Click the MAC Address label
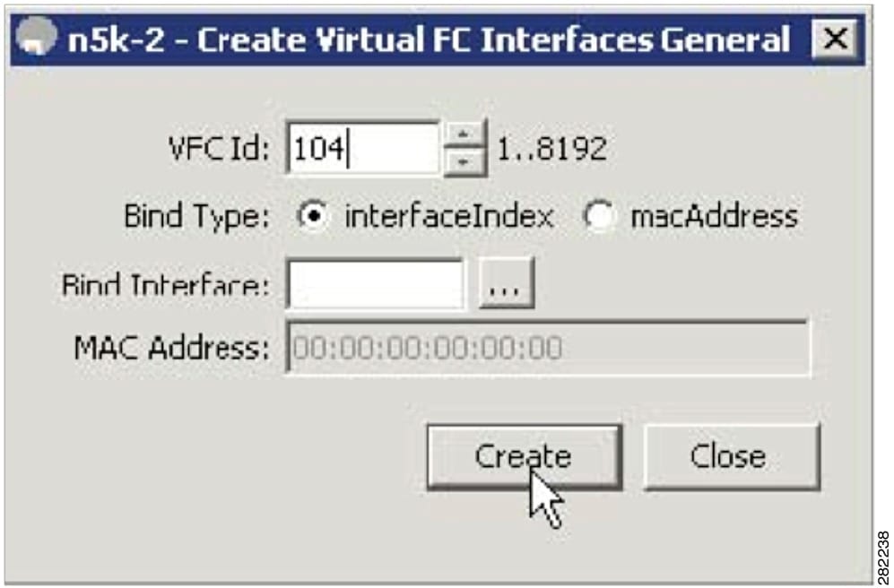The image size is (894, 588). click(171, 348)
